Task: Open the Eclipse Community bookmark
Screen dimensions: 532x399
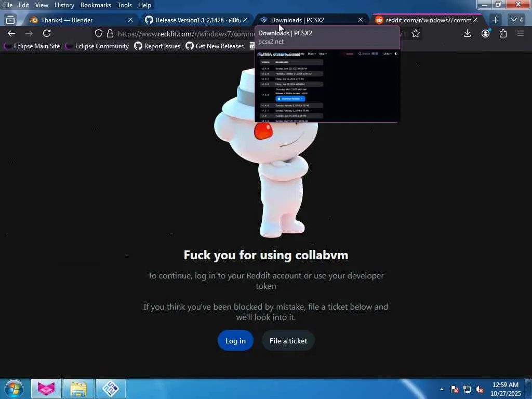Action: tap(97, 46)
